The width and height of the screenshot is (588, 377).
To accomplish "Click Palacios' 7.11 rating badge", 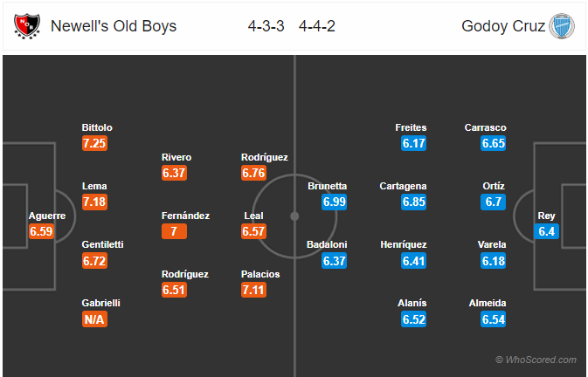I will click(x=254, y=290).
